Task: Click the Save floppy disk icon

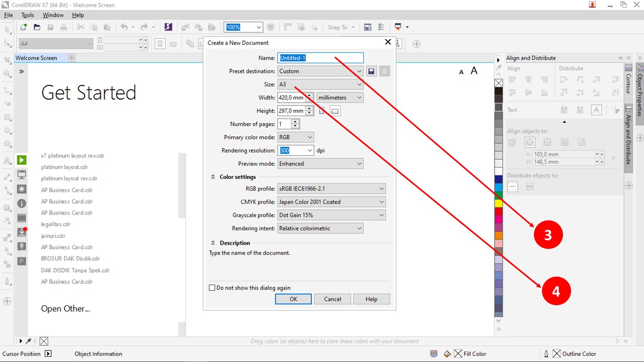Action: [x=50, y=27]
